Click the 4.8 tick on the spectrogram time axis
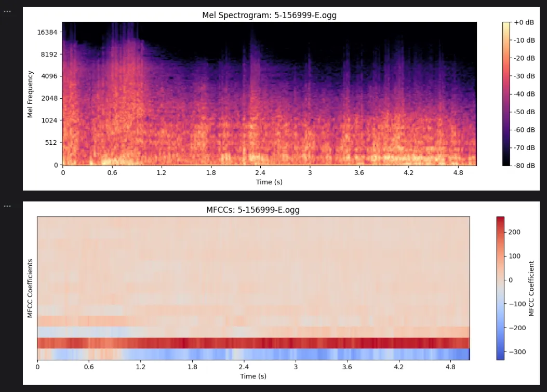547x392 pixels. point(458,172)
